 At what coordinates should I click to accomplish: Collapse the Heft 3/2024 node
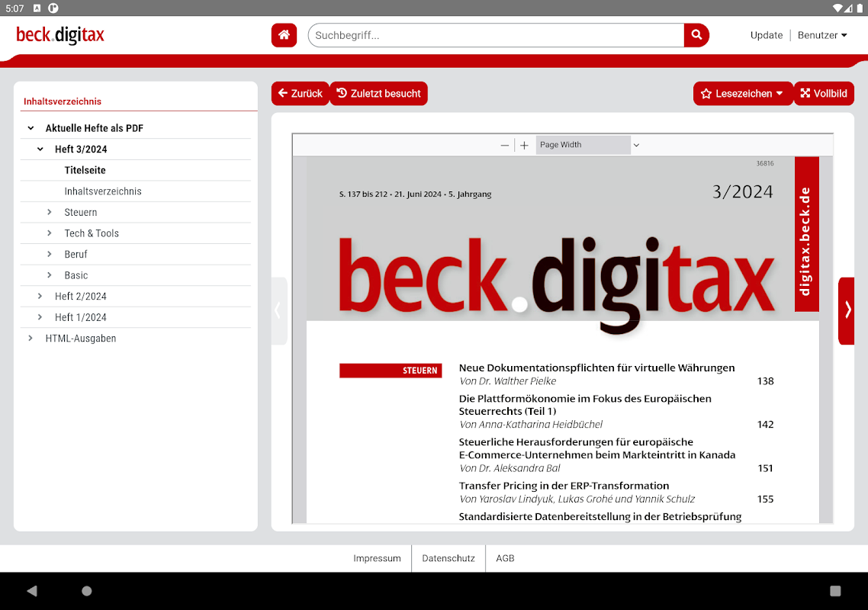pos(40,149)
